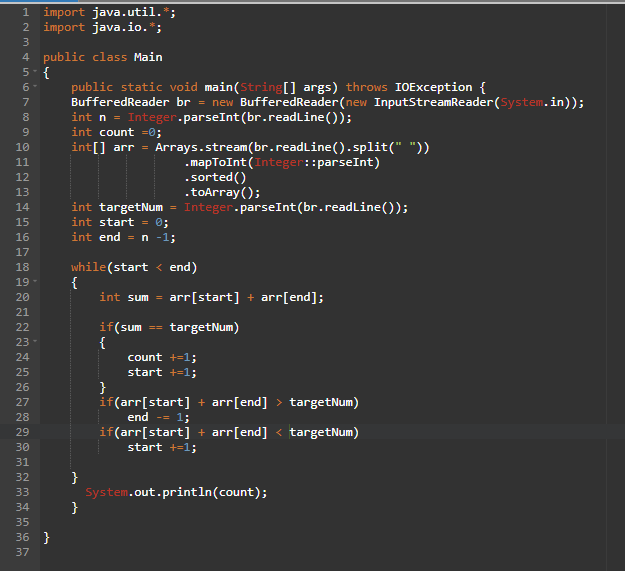Click the closing brace on line 36

pos(46,538)
